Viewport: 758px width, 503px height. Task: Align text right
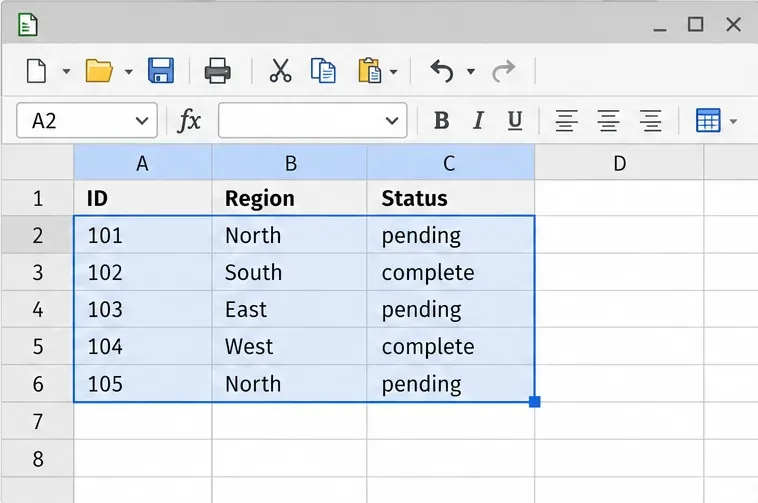click(x=650, y=121)
